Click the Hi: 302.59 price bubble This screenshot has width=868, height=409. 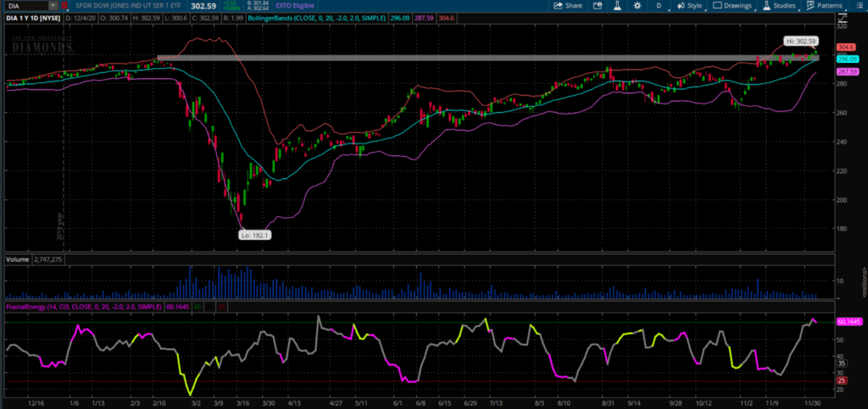800,41
